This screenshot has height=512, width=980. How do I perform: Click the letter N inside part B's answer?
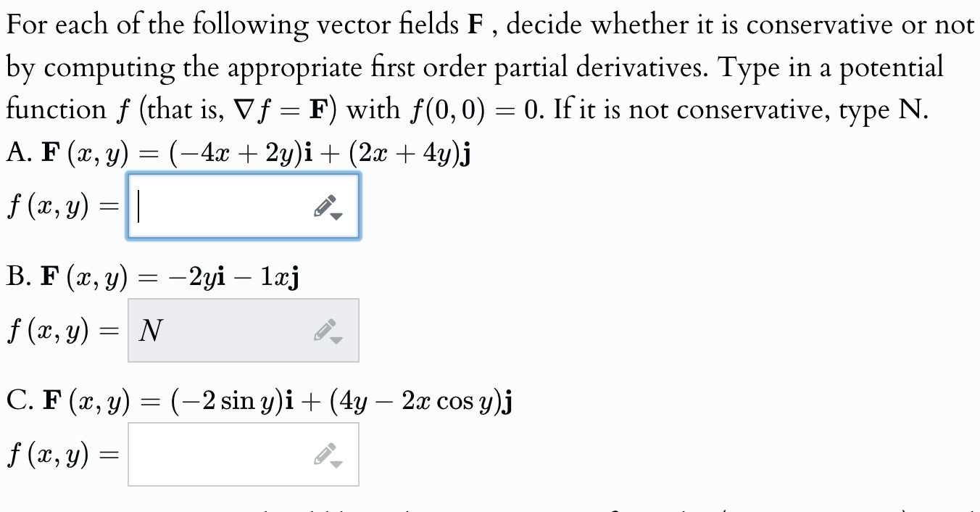(x=151, y=331)
